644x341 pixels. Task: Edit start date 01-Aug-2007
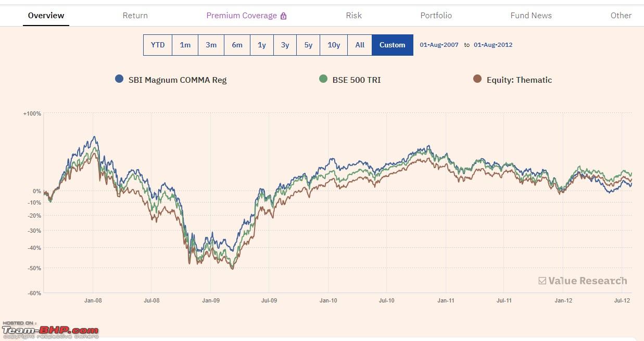(x=439, y=45)
